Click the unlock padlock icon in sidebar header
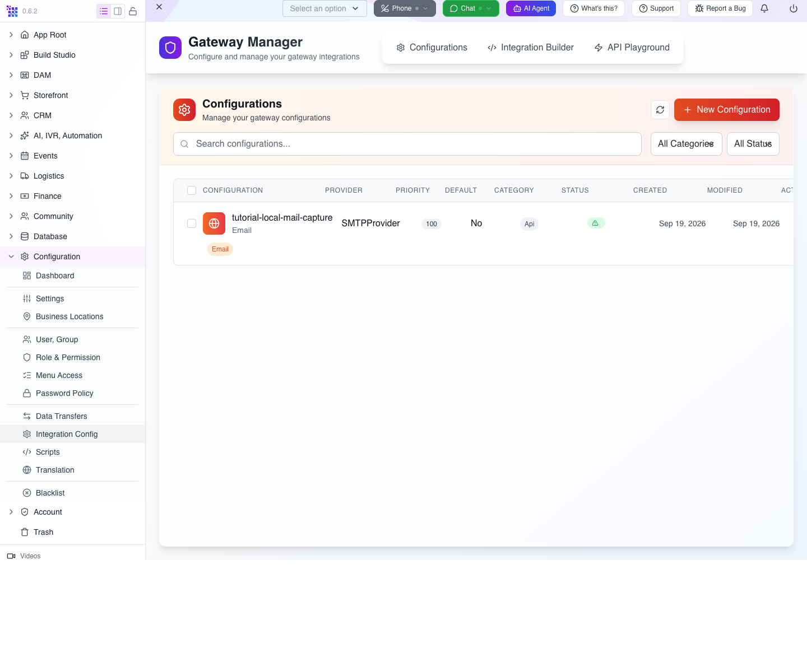807x672 pixels. (x=133, y=11)
